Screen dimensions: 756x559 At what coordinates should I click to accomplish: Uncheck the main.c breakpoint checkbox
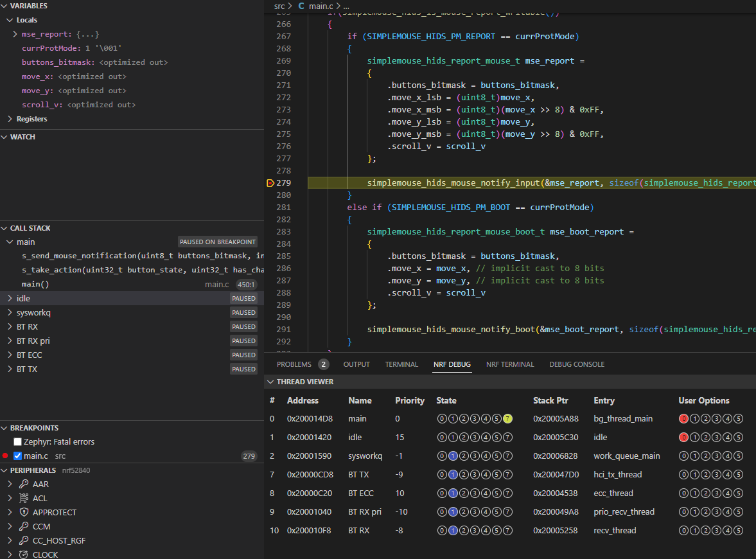[18, 456]
